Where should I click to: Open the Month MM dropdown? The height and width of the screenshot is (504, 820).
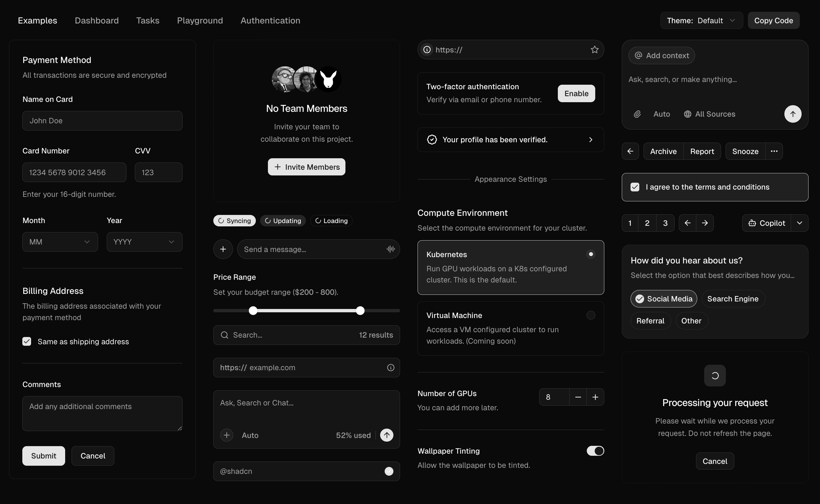(x=60, y=242)
